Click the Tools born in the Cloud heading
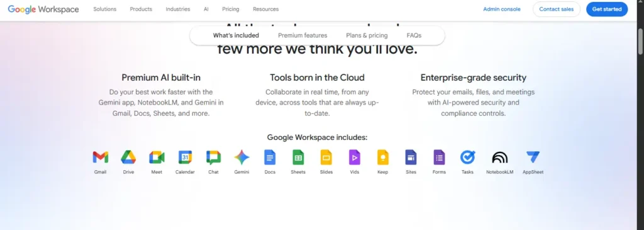This screenshot has height=230, width=644. pos(317,78)
